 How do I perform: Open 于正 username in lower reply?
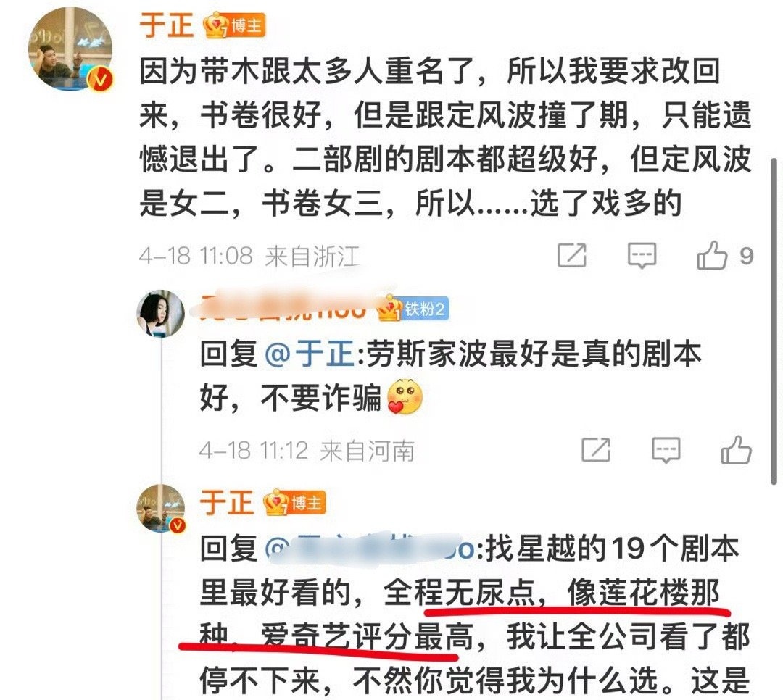226,502
